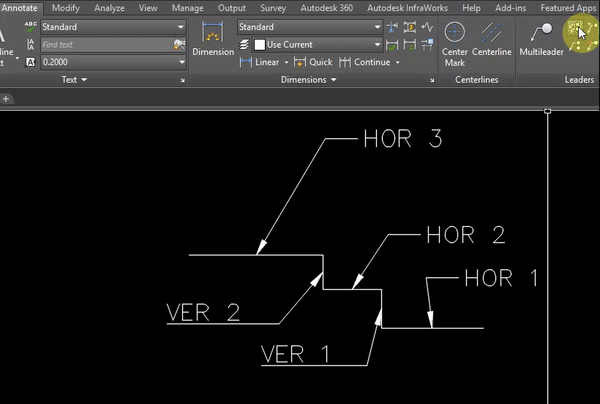Open the Dimensions panel dialog launcher arrow

pyautogui.click(x=432, y=80)
